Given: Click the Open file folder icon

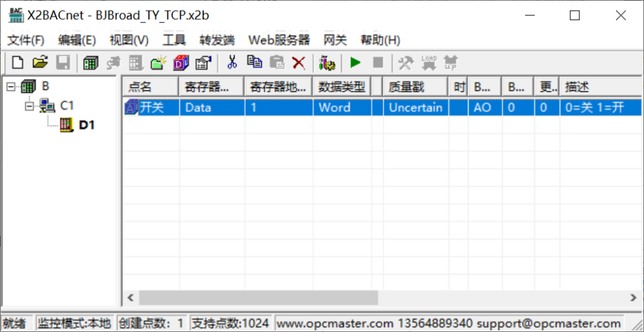Looking at the screenshot, I should [40, 63].
